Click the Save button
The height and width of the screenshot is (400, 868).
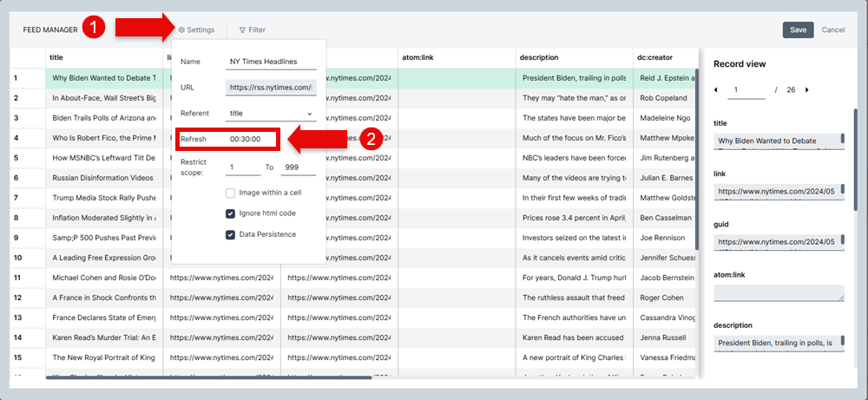point(798,30)
